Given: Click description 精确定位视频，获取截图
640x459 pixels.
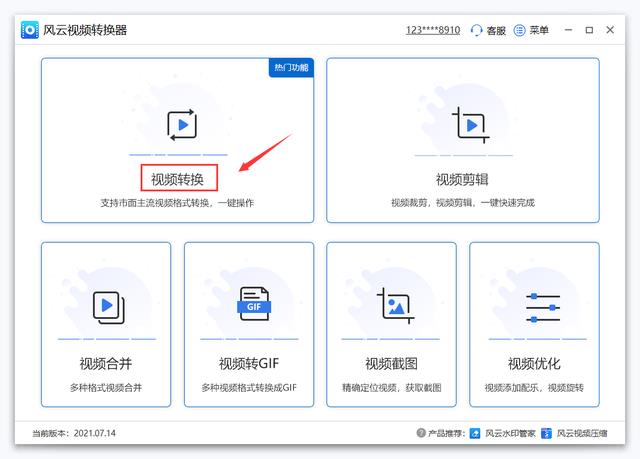Looking at the screenshot, I should [391, 387].
